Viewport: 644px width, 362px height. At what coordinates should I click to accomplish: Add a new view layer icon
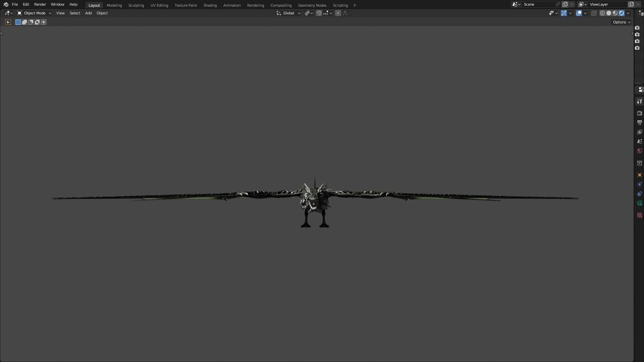tap(631, 4)
